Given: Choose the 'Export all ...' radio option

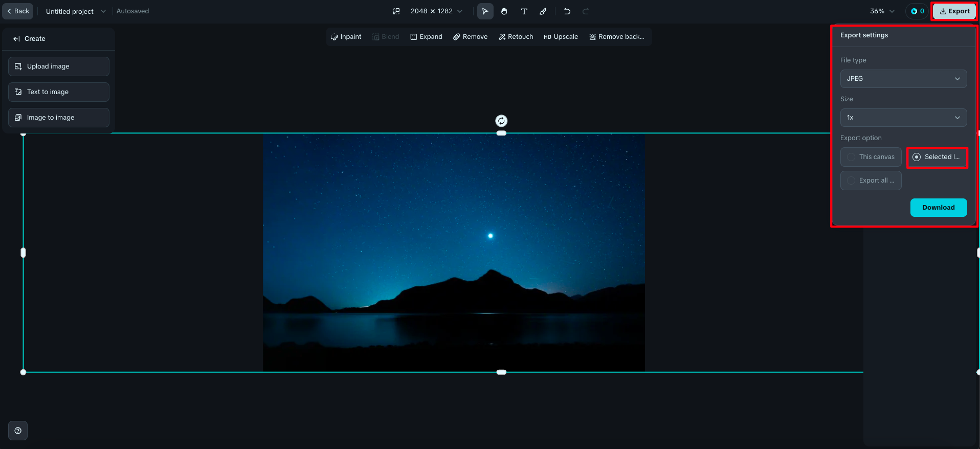Looking at the screenshot, I should pos(871,181).
